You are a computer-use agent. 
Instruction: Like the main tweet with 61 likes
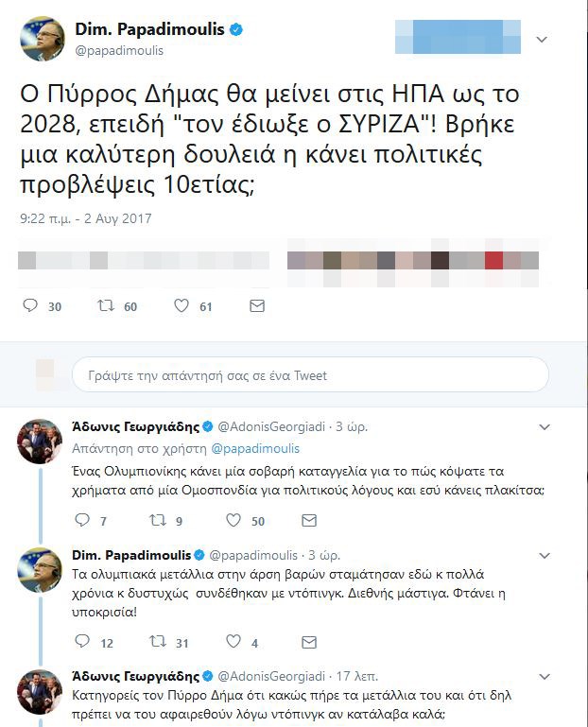click(182, 306)
